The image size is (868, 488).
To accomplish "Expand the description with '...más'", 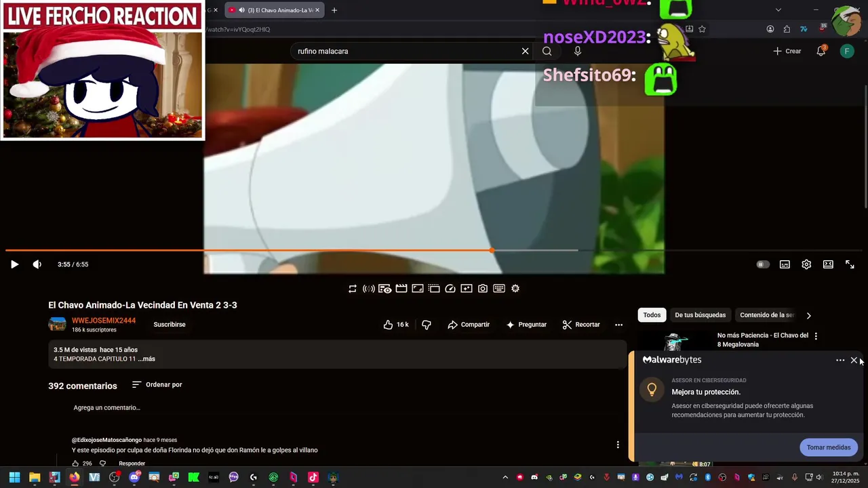I will click(146, 359).
